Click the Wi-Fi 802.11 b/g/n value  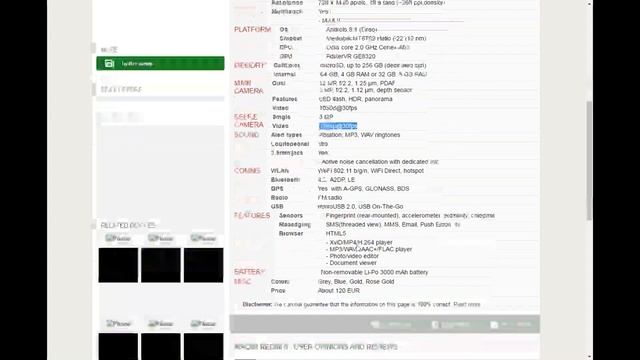(x=371, y=171)
